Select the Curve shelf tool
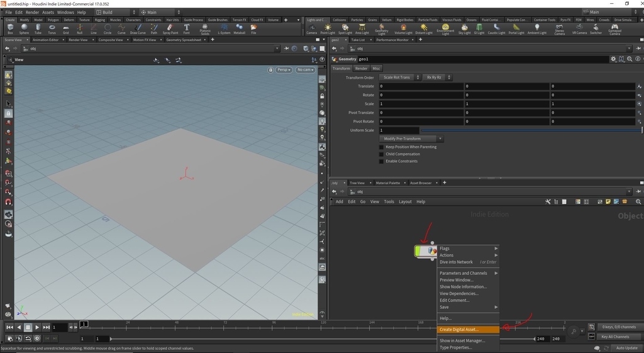The image size is (644, 353). tap(121, 29)
